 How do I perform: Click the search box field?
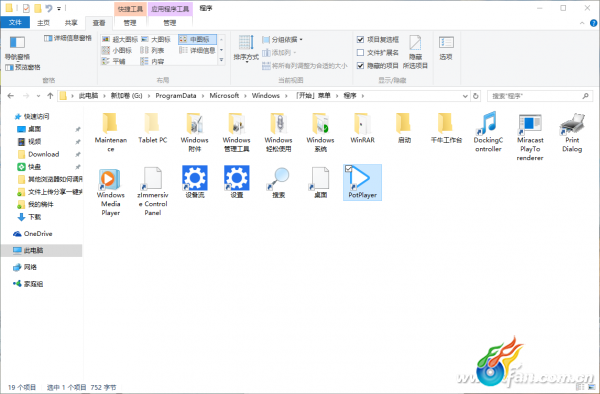click(540, 96)
